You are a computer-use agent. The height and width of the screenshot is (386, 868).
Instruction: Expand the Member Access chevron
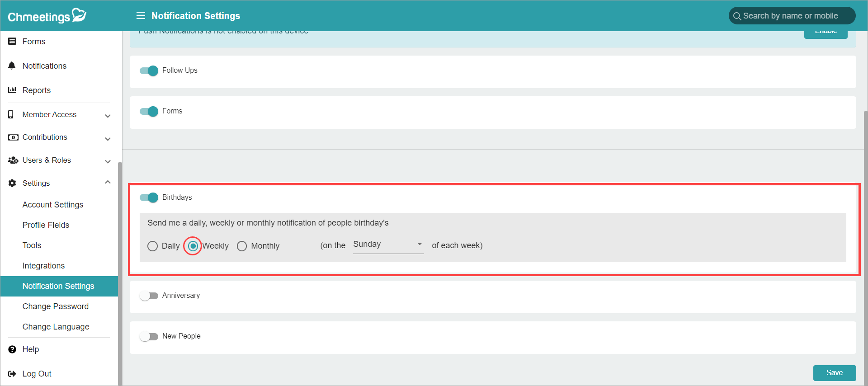108,116
